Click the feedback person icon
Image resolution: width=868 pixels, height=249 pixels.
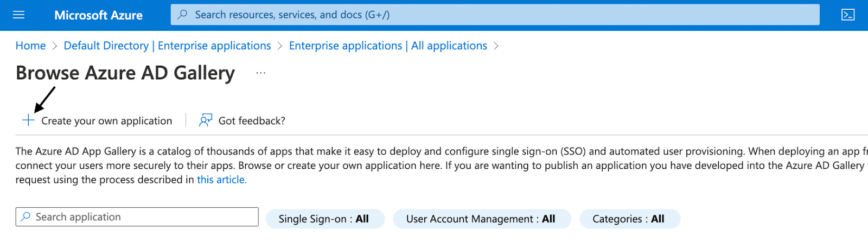click(x=206, y=120)
